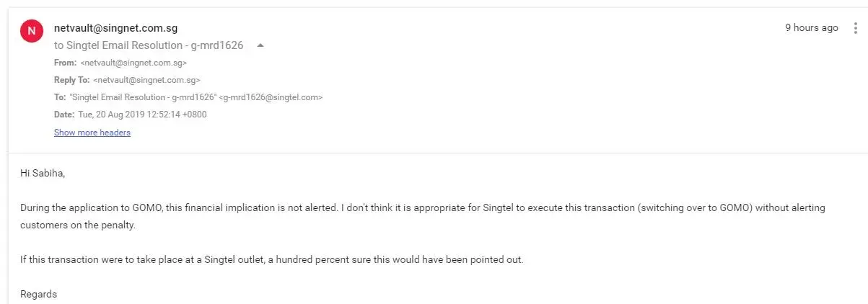Image resolution: width=868 pixels, height=304 pixels.
Task: Click the 'Regards' sign-off text
Action: pos(38,294)
